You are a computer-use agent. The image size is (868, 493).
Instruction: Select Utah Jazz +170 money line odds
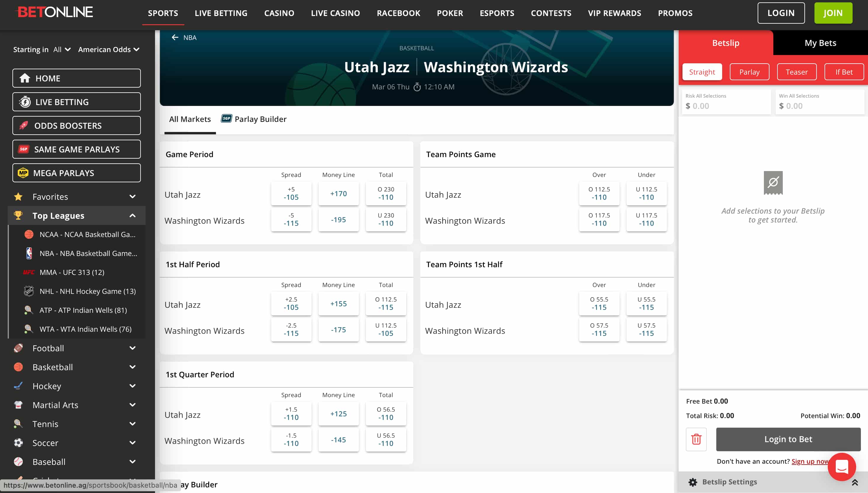[x=338, y=194]
